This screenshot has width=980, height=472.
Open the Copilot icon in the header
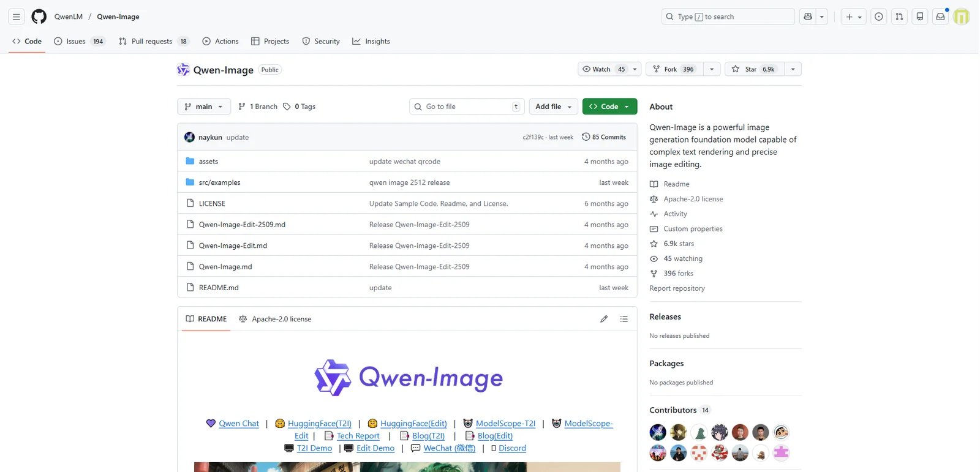808,17
